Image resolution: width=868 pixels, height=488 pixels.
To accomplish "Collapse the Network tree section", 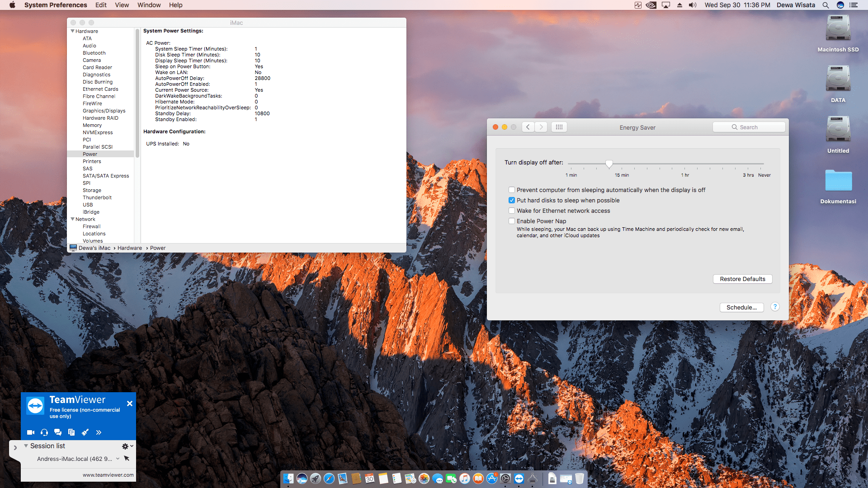I will tap(72, 219).
